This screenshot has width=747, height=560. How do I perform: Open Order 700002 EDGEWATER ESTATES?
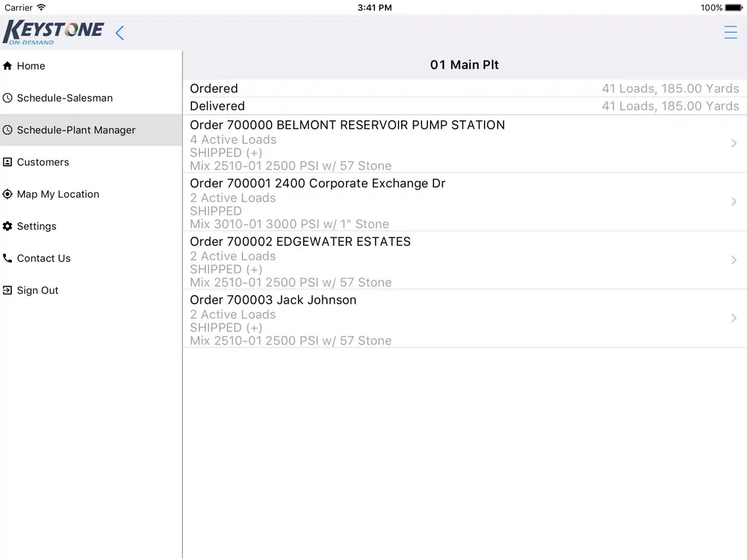coord(464,260)
